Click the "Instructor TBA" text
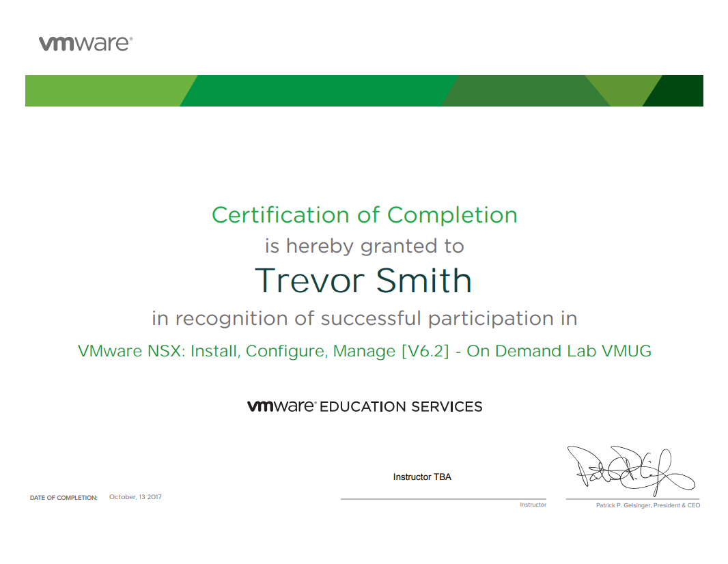The height and width of the screenshot is (564, 728). click(422, 477)
